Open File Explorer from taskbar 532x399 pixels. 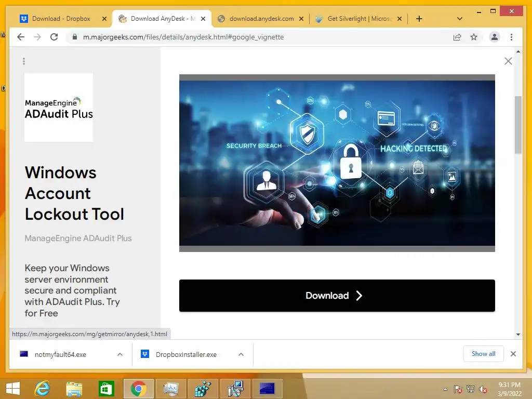tap(74, 389)
